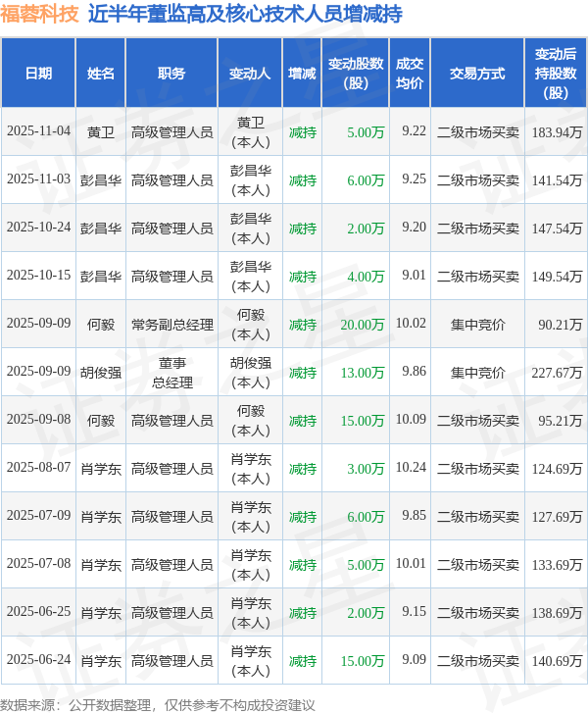The image size is (588, 714).
Task: Click average price 9.15
Action: point(414,612)
